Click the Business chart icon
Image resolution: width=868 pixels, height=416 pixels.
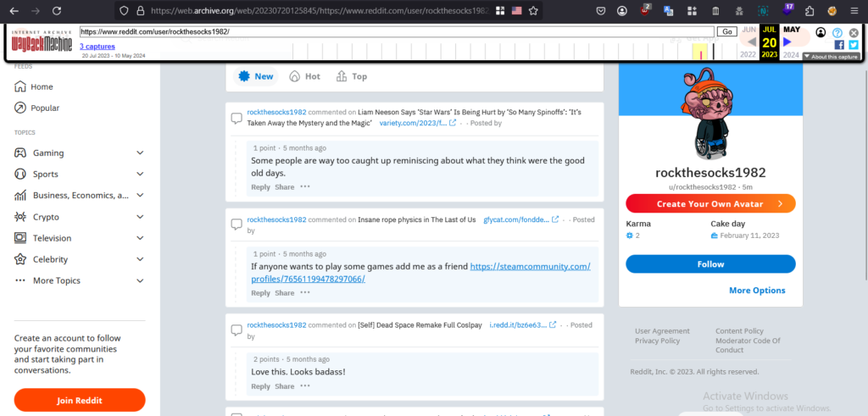click(x=20, y=195)
